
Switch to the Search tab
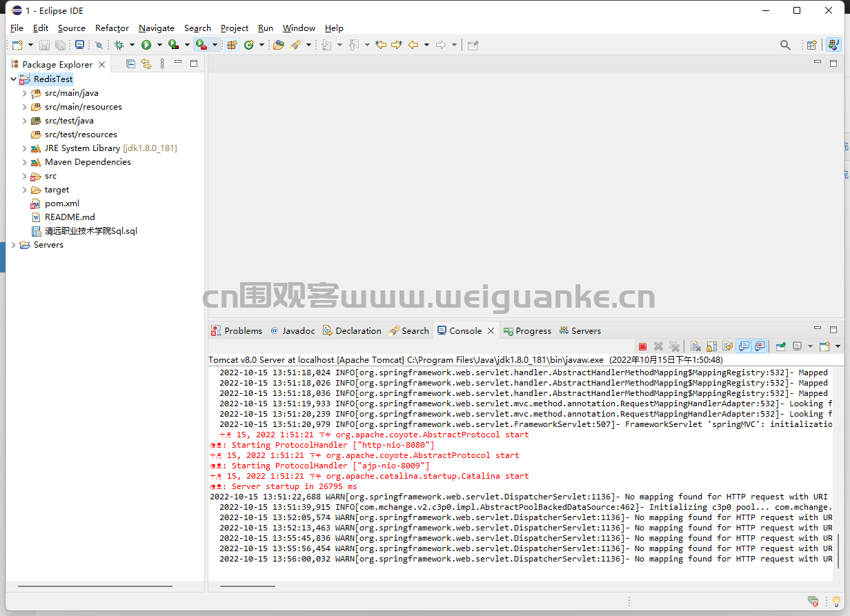pyautogui.click(x=408, y=330)
